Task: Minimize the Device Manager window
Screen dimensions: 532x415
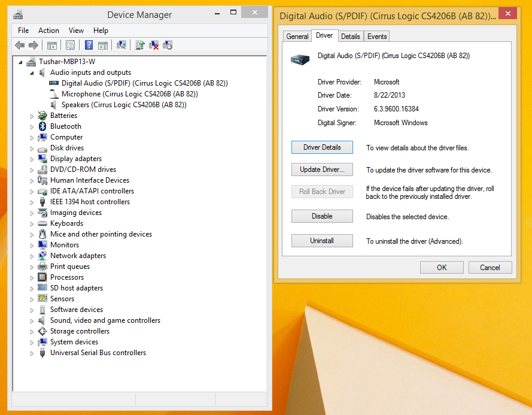Action: [217, 14]
